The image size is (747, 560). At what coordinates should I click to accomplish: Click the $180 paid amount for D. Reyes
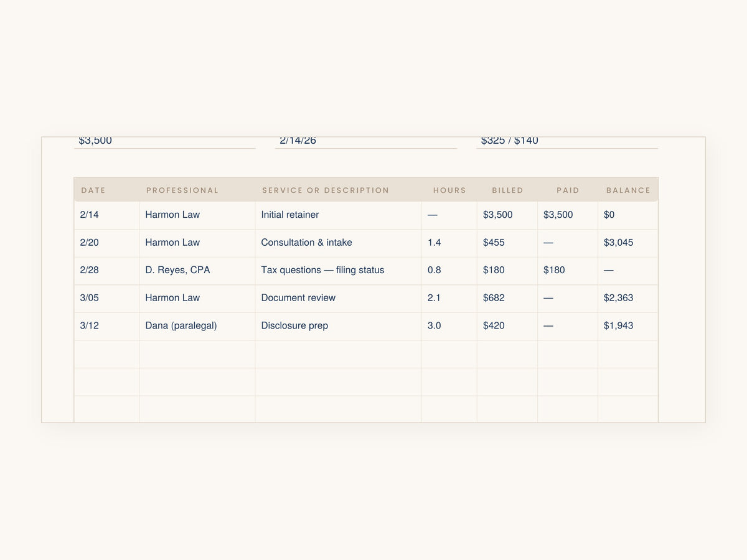point(568,271)
